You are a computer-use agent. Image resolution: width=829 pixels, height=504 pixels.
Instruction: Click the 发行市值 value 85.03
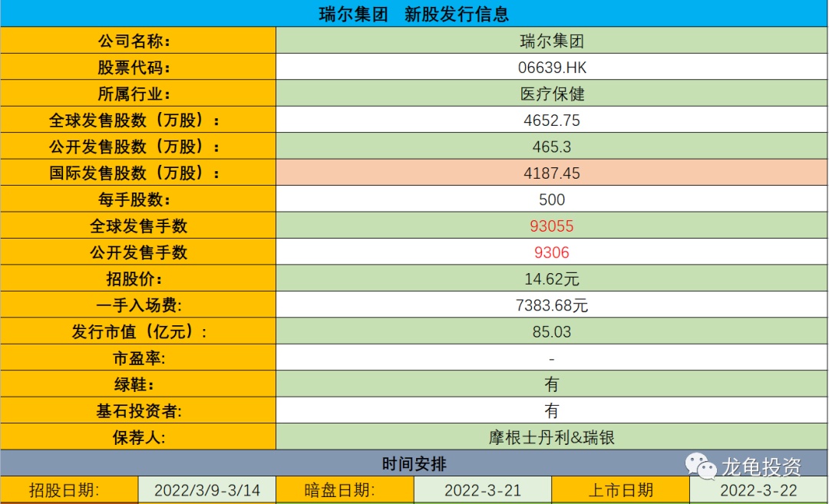point(551,331)
